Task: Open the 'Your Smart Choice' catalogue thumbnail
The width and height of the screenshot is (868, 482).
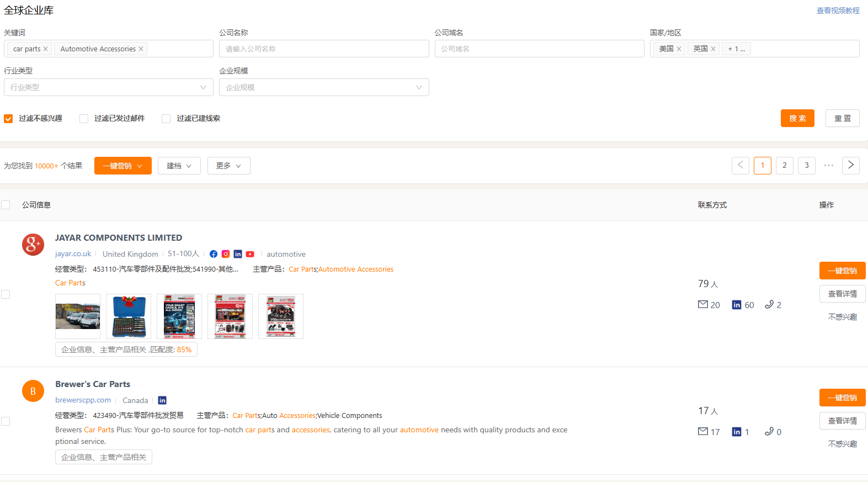Action: tap(179, 316)
